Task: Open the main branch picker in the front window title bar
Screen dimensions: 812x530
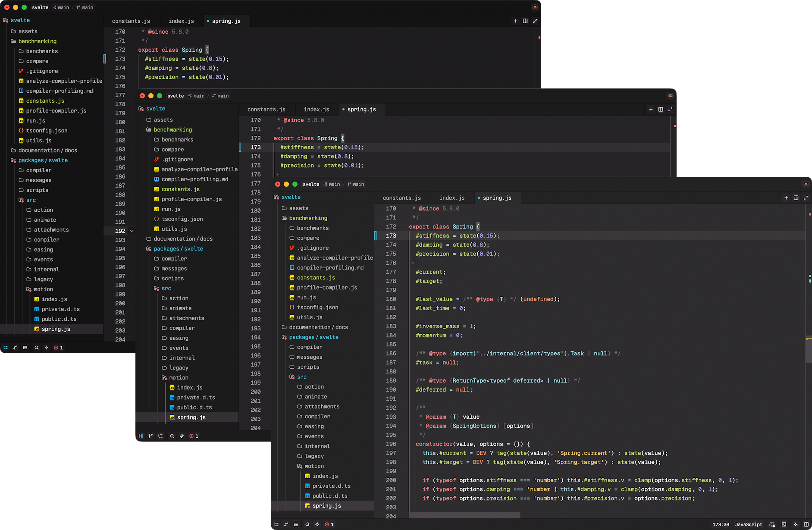Action: tap(356, 184)
